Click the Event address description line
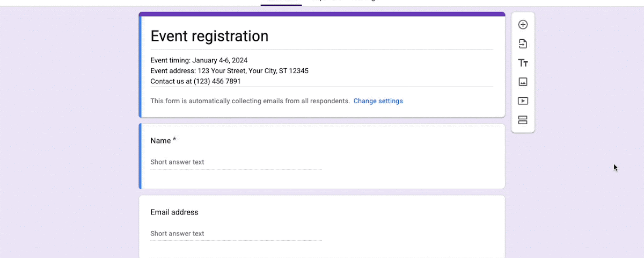Viewport: 644px width, 258px height. [x=229, y=71]
